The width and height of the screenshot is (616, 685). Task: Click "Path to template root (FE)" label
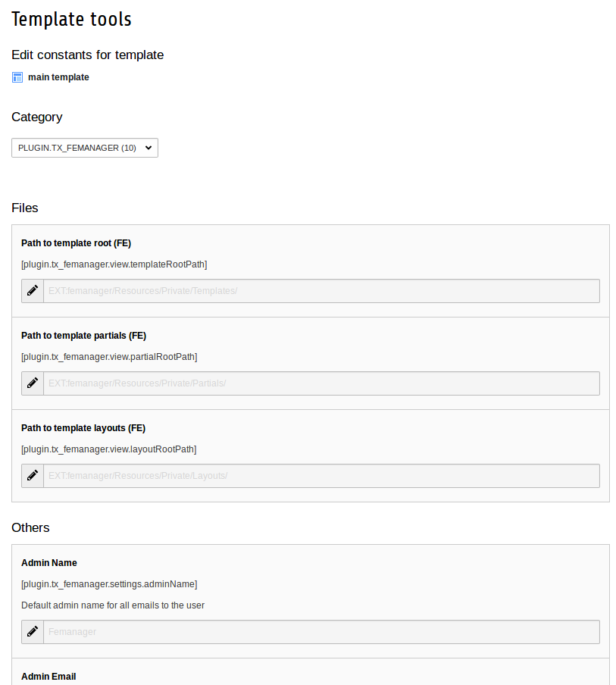pyautogui.click(x=76, y=243)
